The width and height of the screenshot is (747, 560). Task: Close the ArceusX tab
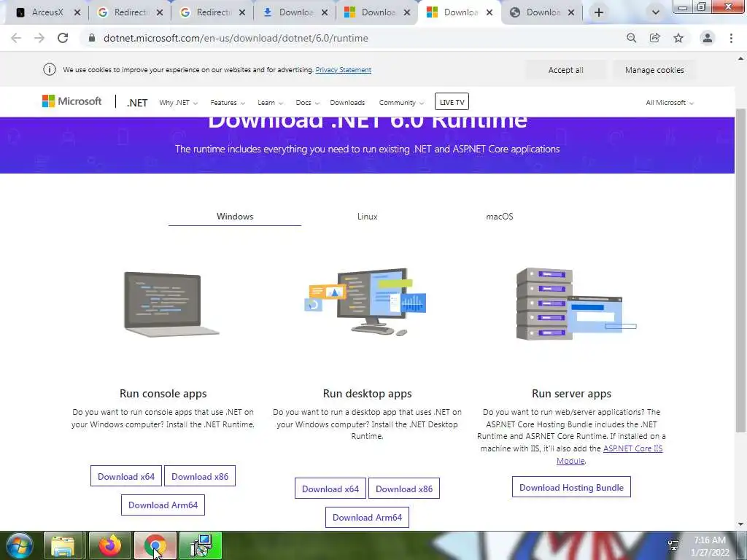77,12
